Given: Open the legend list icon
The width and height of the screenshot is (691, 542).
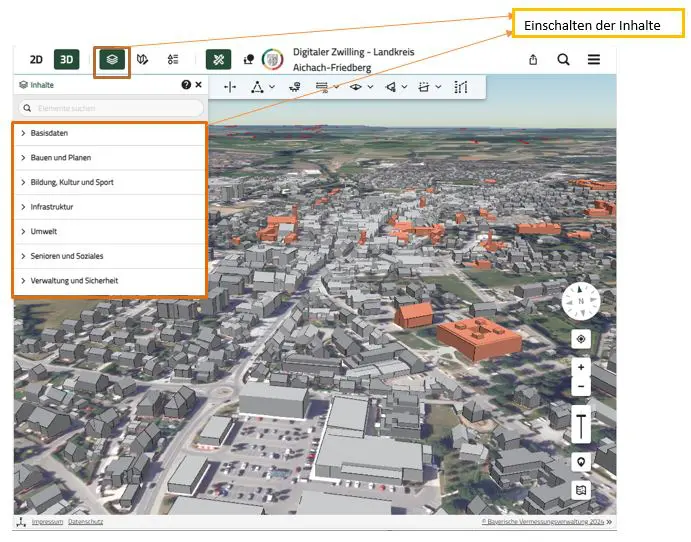Looking at the screenshot, I should (173, 60).
